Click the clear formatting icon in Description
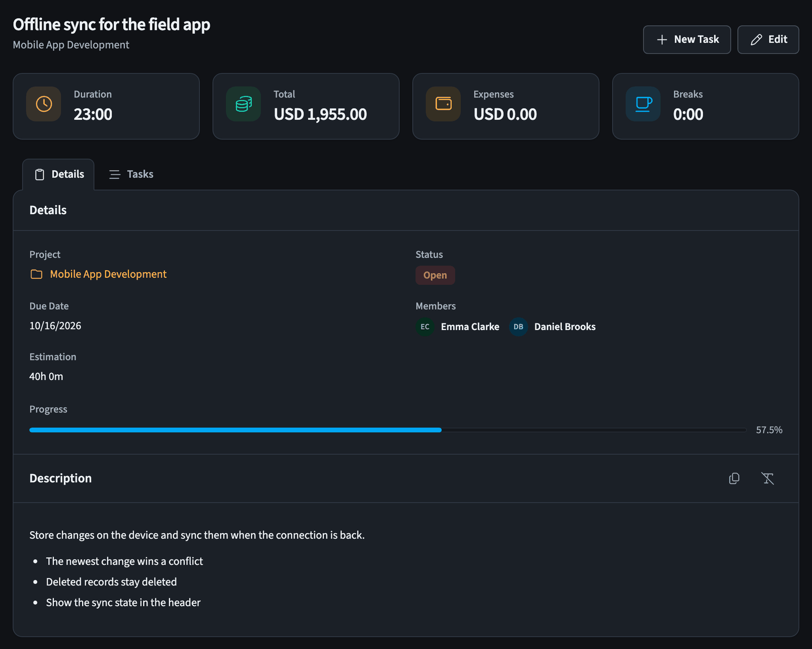This screenshot has width=812, height=649. coord(767,478)
